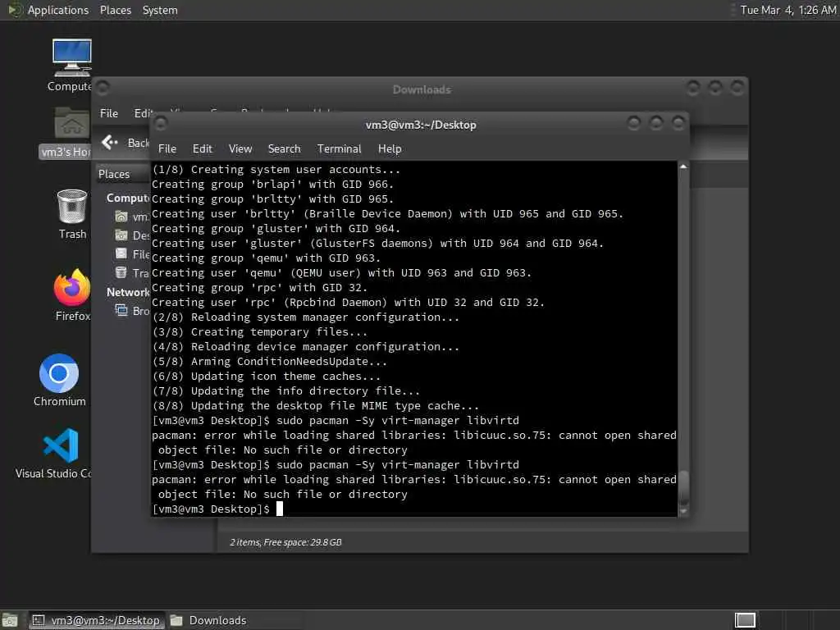Click the Back arrow in Downloads window

click(109, 142)
